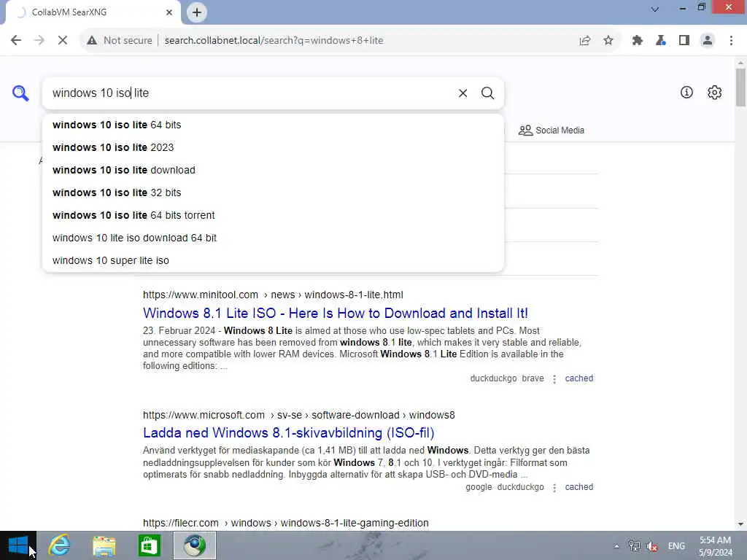The height and width of the screenshot is (560, 747).
Task: Open SearXNG preferences gear
Action: 715,93
